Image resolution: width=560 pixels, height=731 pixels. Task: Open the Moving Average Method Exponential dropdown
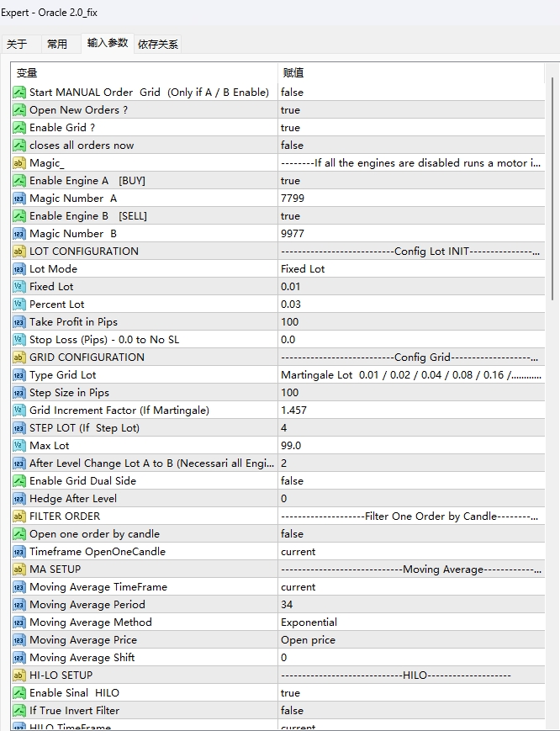[411, 622]
